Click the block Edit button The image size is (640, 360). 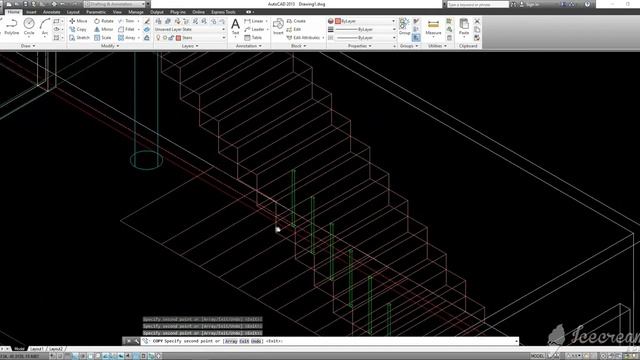click(x=294, y=29)
